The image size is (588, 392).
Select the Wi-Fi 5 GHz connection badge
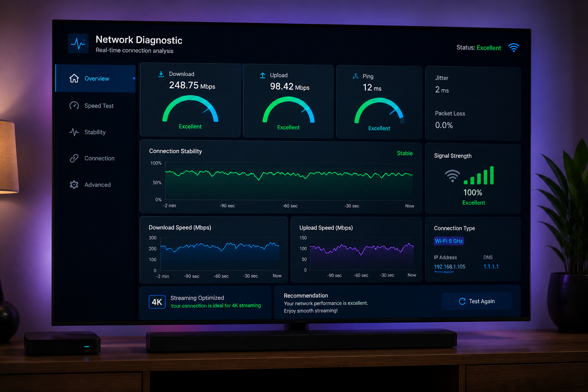pyautogui.click(x=449, y=241)
